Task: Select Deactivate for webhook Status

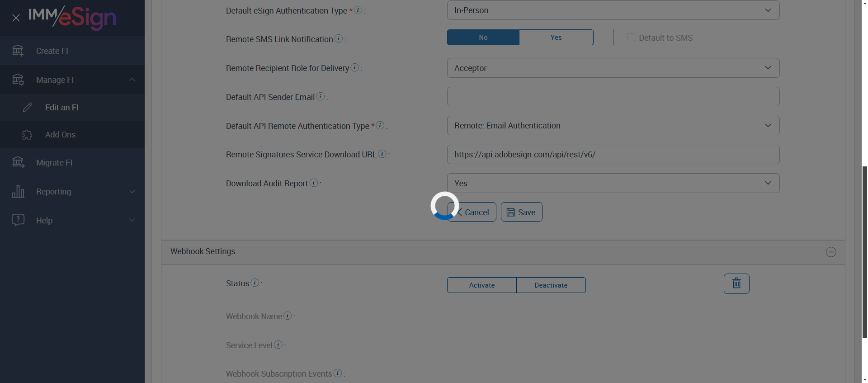Action: [x=550, y=285]
